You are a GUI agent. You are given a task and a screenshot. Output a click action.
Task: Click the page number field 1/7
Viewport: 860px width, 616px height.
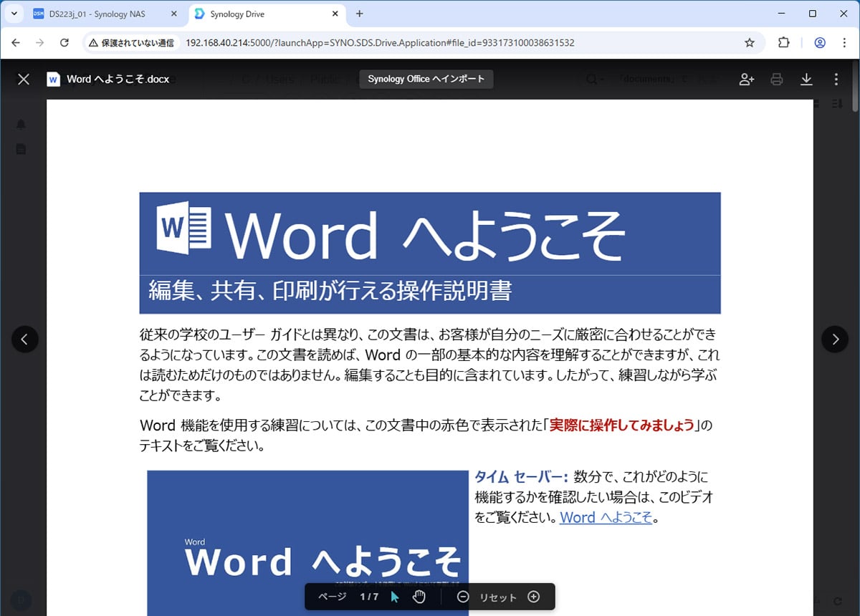coord(369,597)
